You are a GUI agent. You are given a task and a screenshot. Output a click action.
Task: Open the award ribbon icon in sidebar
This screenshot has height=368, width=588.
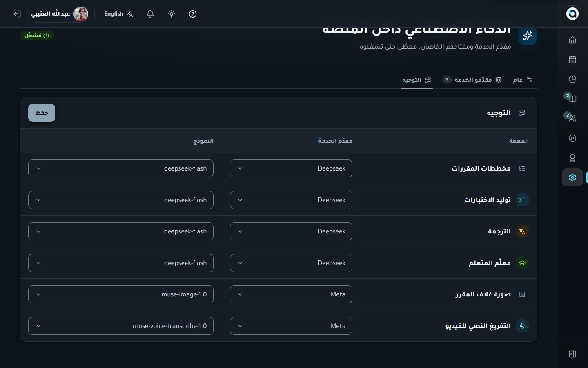(x=572, y=158)
